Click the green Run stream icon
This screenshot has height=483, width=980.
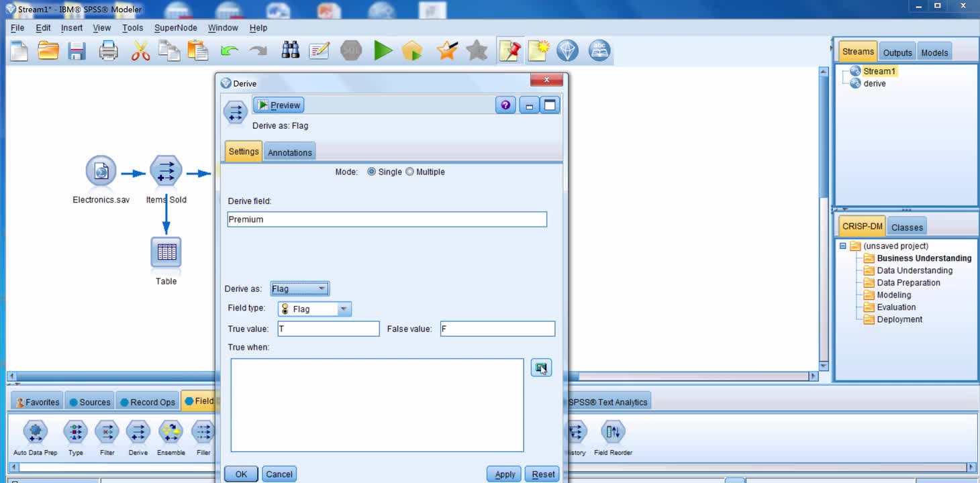point(383,50)
